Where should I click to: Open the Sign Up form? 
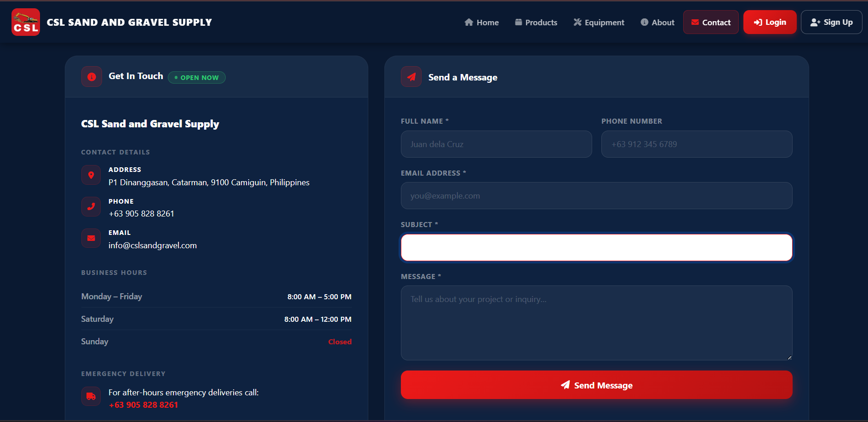[831, 22]
